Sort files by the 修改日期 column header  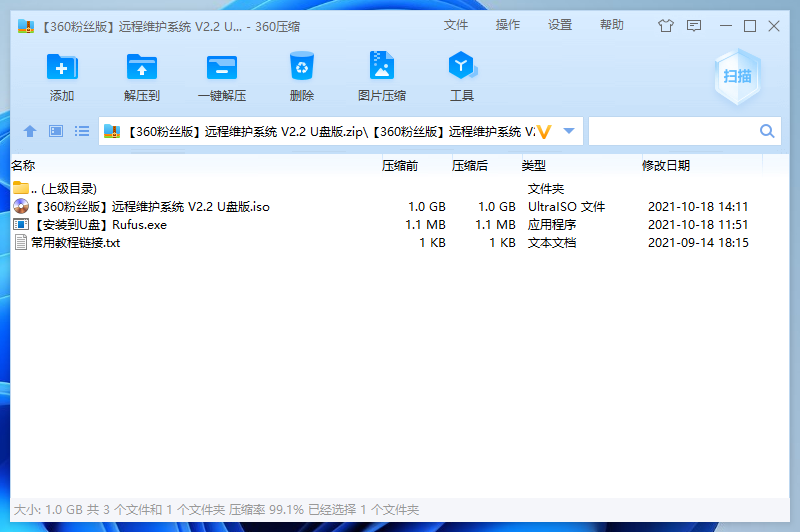(x=666, y=165)
